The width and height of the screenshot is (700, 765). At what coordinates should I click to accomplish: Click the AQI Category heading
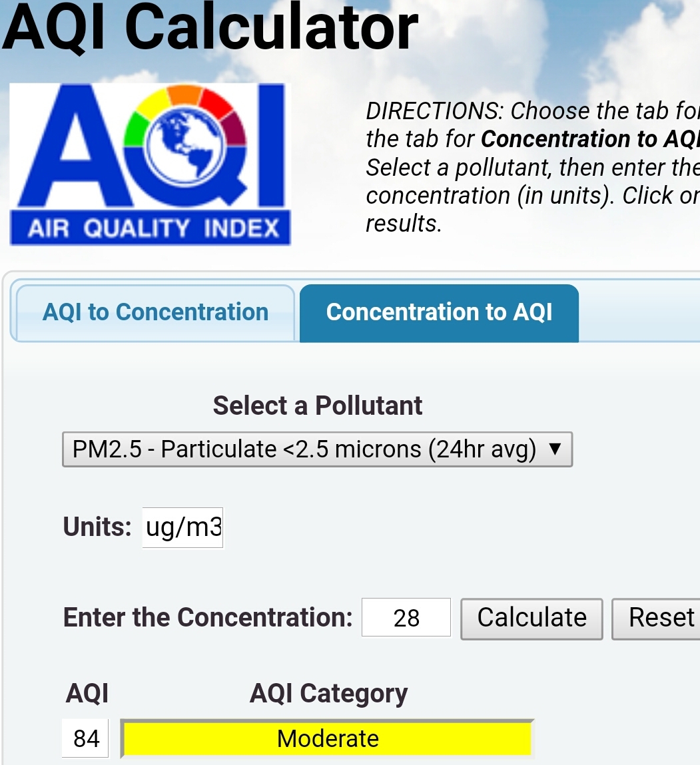tap(328, 694)
